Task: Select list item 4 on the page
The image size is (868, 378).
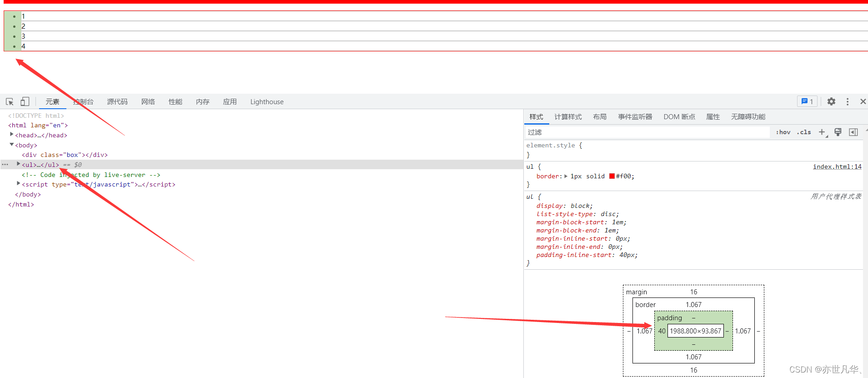Action: pos(23,46)
